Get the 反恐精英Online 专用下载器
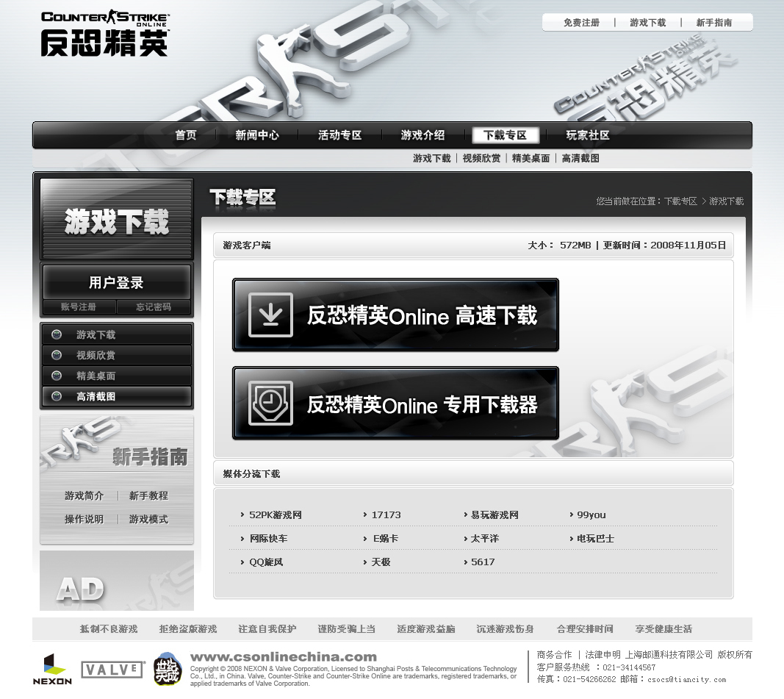 pos(395,403)
